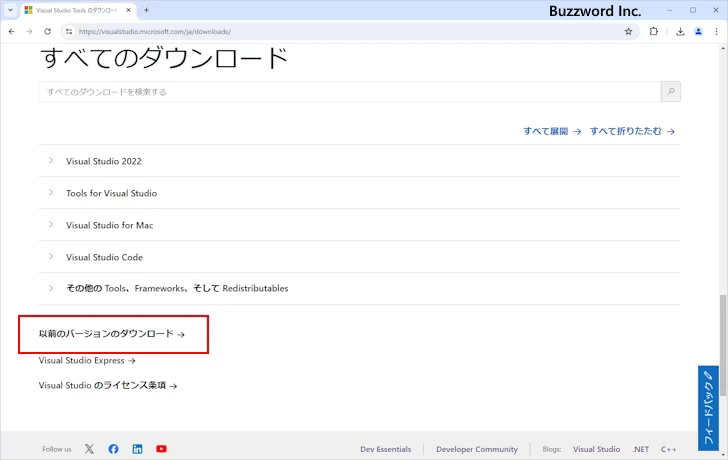Screen dimensions: 728x460
Task: Open the Facebook social icon
Action: pos(113,449)
